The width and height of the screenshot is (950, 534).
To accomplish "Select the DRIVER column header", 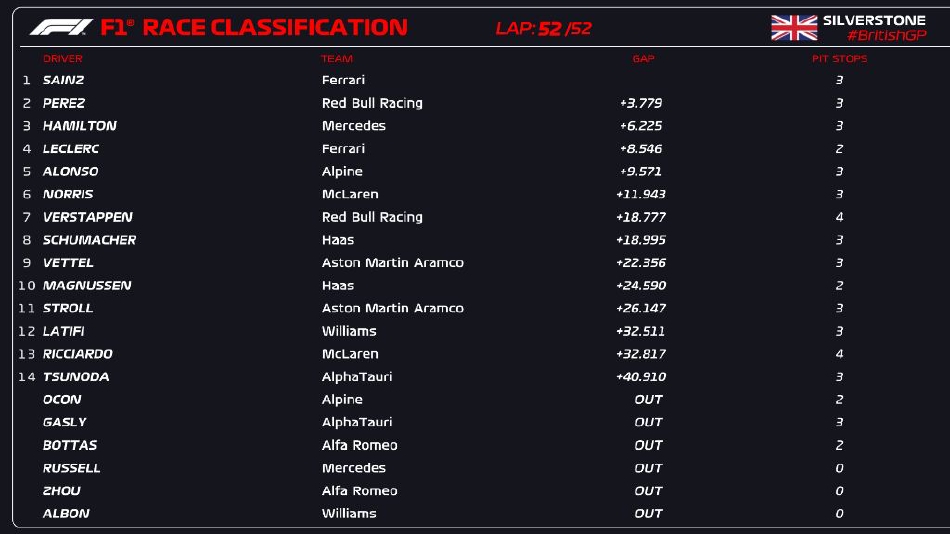I will click(63, 59).
